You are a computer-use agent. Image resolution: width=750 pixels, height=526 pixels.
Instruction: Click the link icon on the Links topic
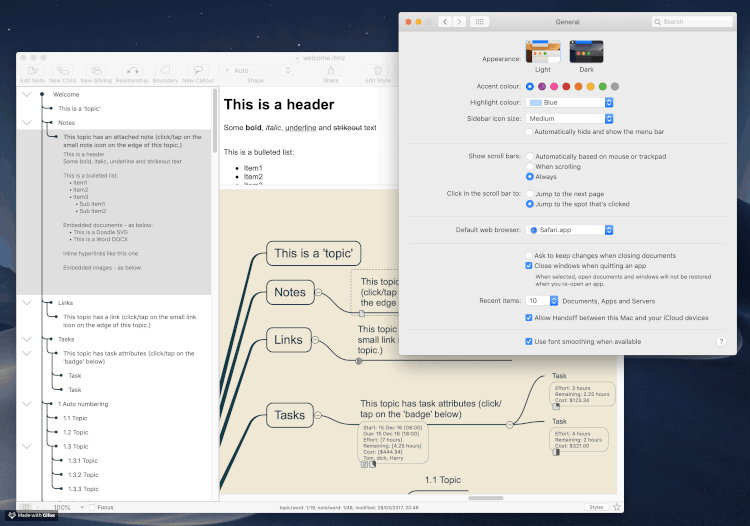tap(359, 361)
